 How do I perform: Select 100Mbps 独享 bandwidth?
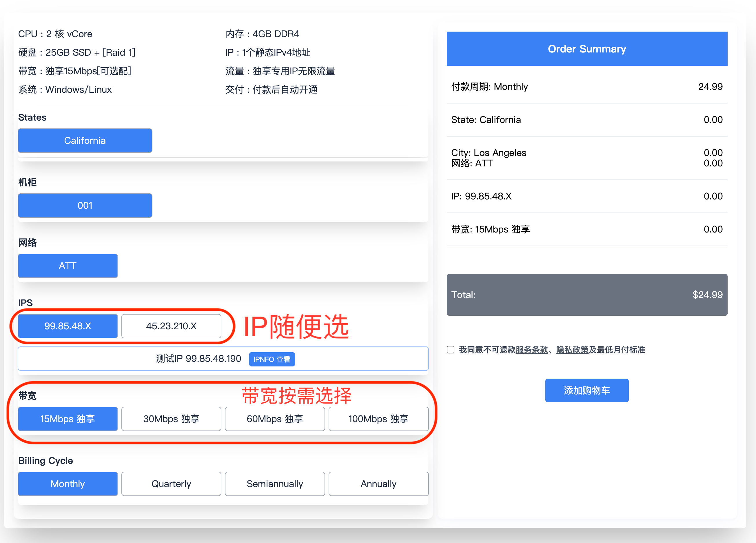(379, 419)
